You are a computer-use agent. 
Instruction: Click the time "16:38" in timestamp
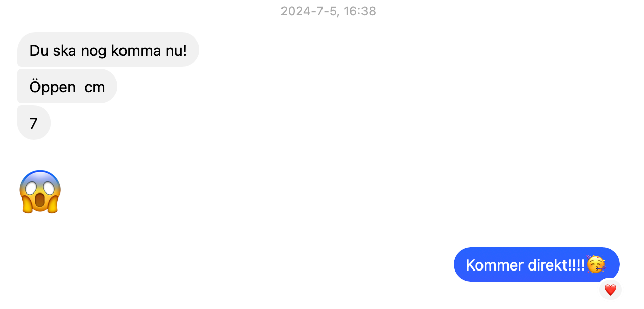[x=360, y=11]
